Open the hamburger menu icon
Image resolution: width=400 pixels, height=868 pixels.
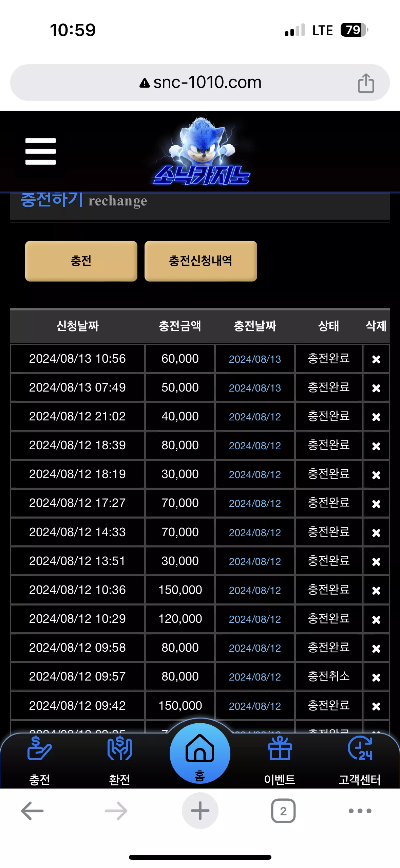tap(40, 151)
